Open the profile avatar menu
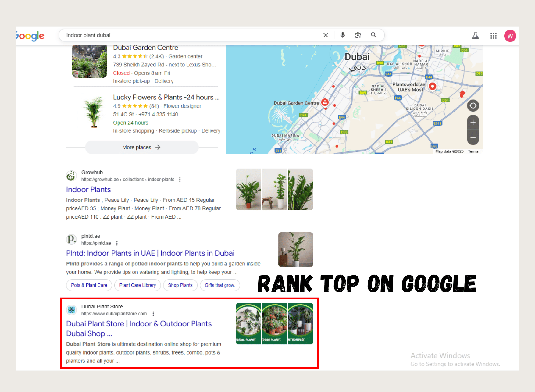 coord(510,36)
